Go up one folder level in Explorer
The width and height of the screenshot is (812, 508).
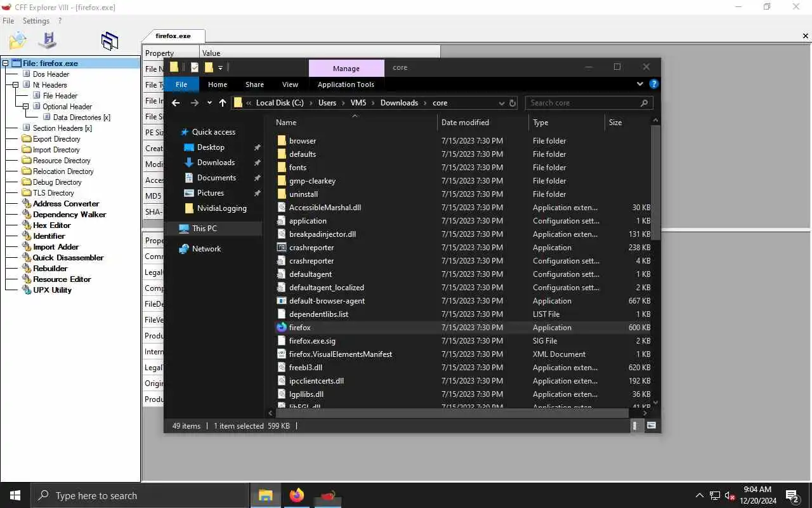pos(223,103)
